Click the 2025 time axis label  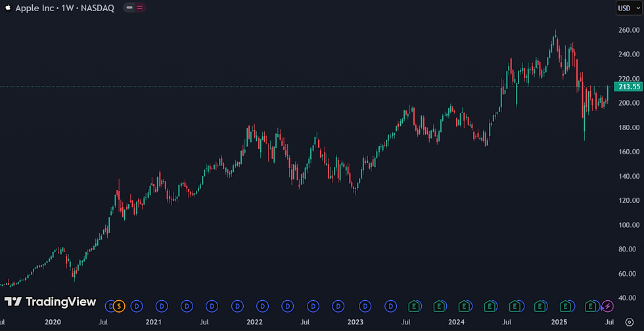click(558, 322)
